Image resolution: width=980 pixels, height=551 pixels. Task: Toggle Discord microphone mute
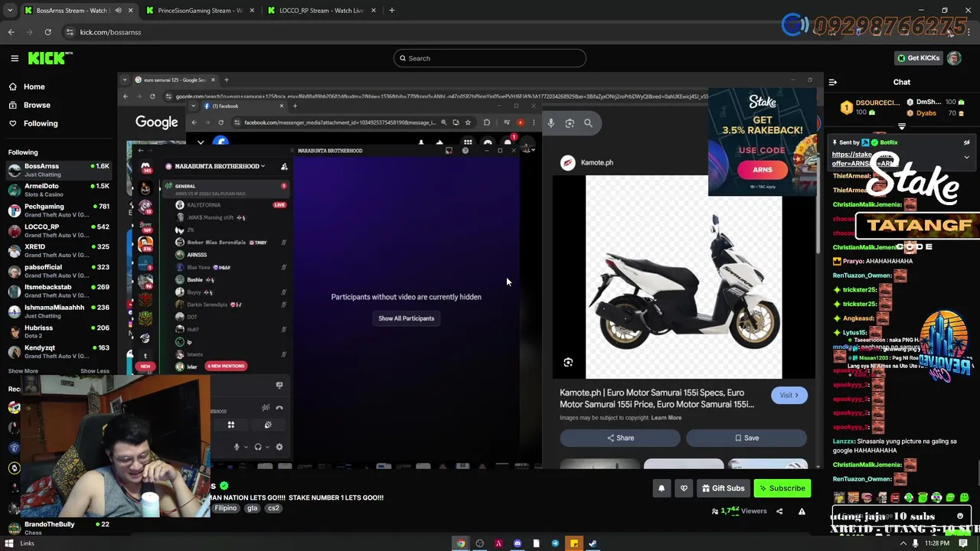click(x=237, y=447)
